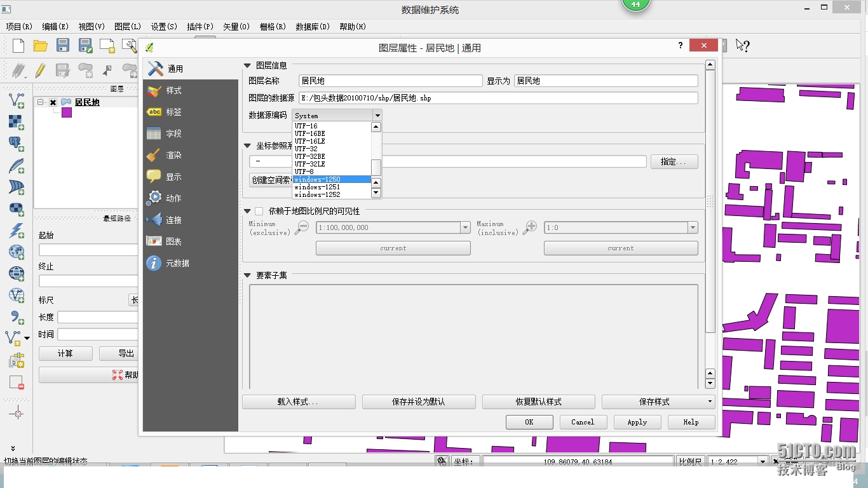Collapse the 图层信息 section

(x=248, y=65)
